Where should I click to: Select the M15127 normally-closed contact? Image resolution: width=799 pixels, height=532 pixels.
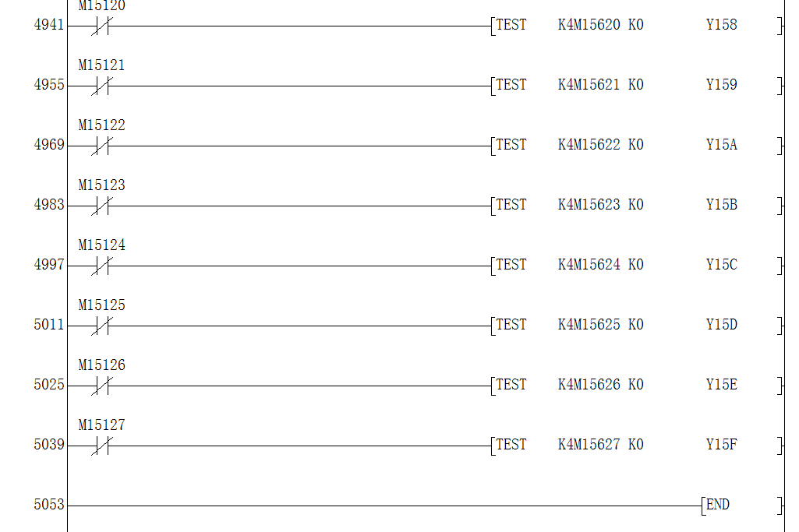[101, 446]
